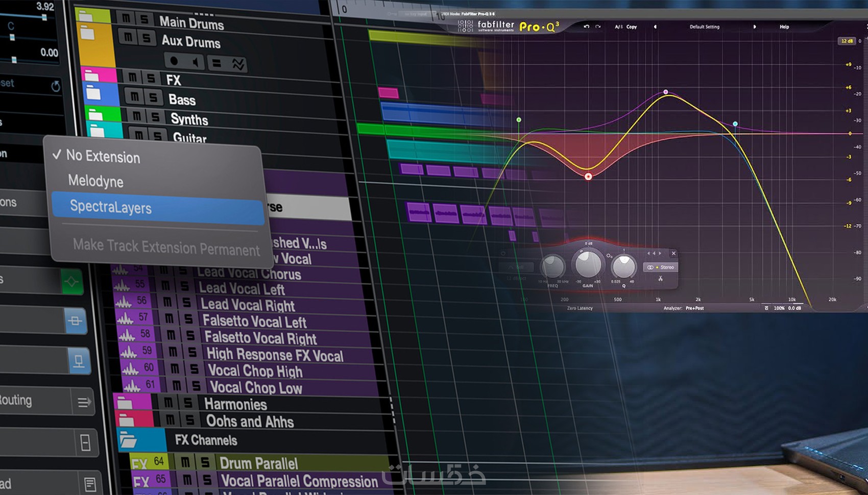Open the Pro-Q Help menu

click(x=784, y=27)
